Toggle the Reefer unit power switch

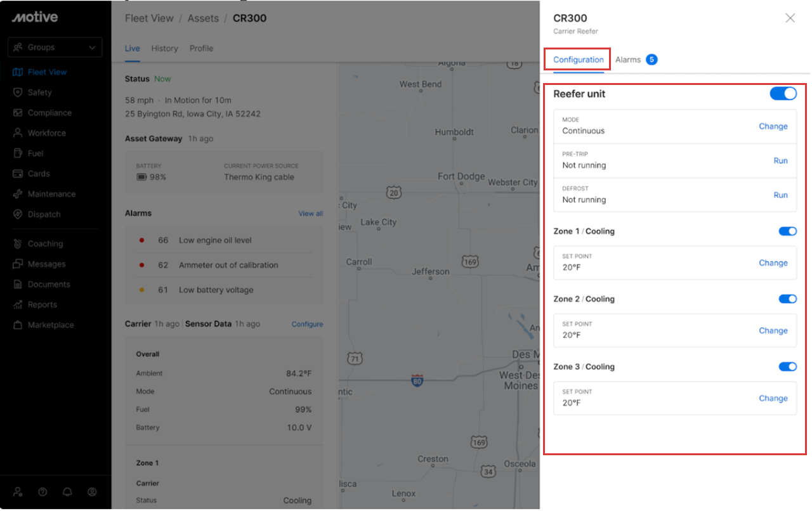pos(783,94)
